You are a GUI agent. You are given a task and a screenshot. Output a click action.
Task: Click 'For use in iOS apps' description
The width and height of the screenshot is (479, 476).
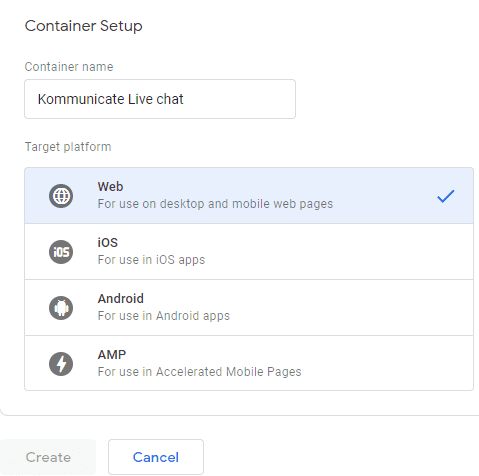(151, 260)
